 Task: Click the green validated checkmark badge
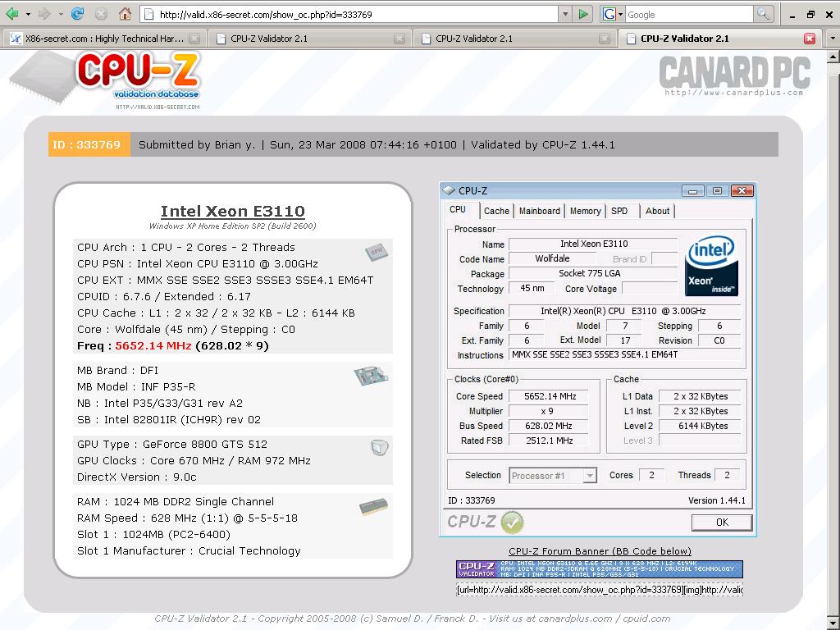512,522
